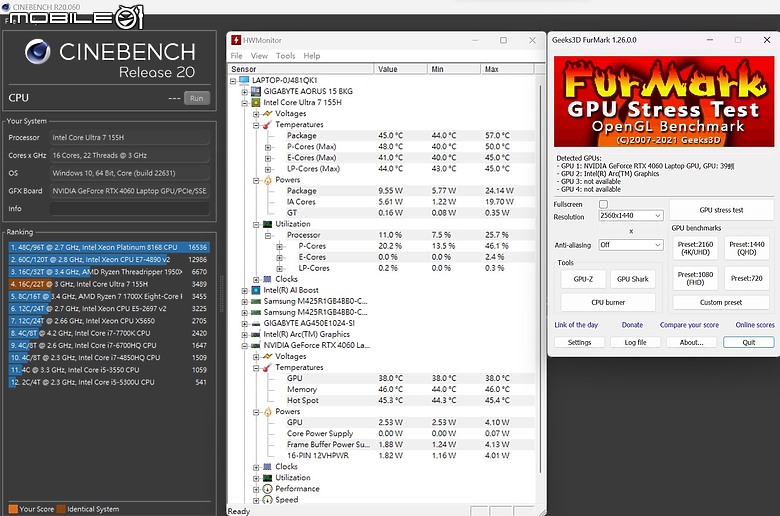Click the LAPTOP-0J481QK1 computer icon in HWMonitor

244,80
